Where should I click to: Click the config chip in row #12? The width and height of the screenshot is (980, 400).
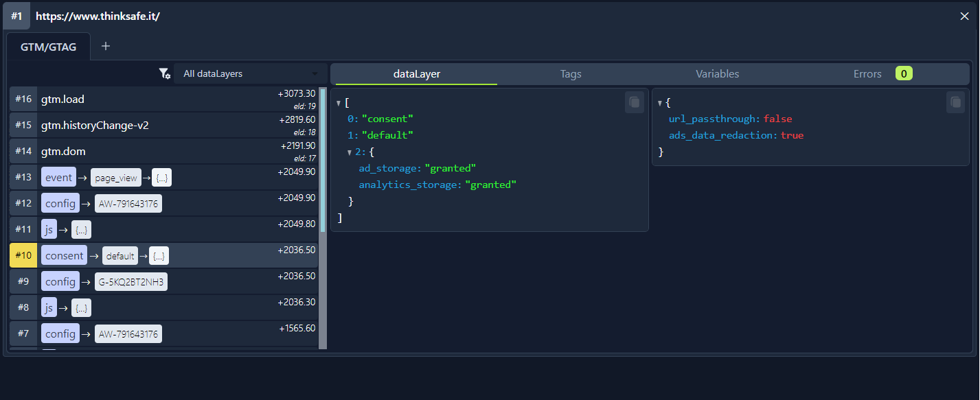pos(60,204)
